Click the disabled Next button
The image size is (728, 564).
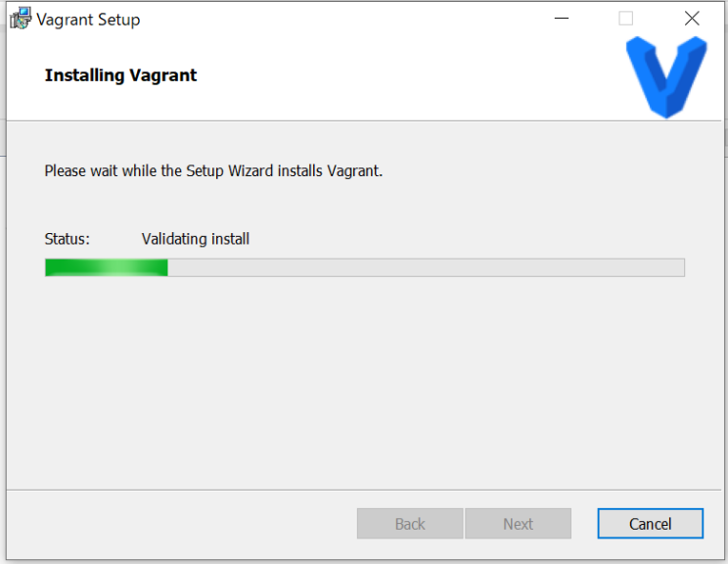click(518, 524)
